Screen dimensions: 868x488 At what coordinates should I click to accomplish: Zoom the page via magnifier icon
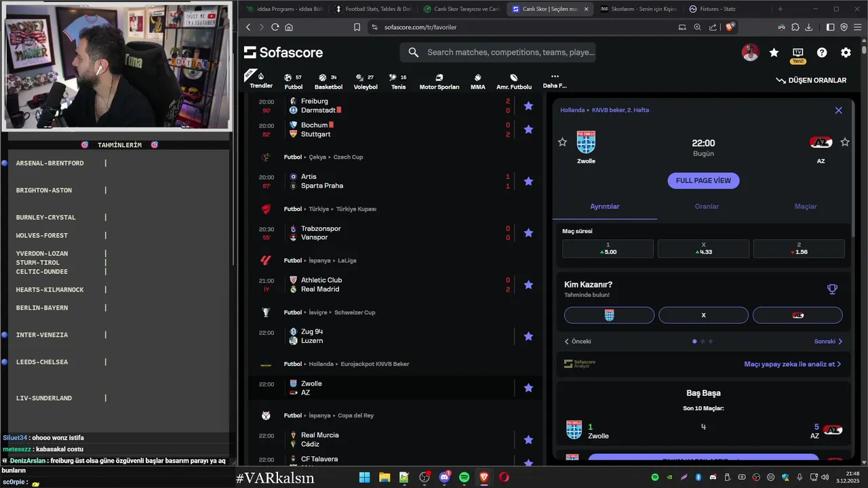click(x=698, y=27)
